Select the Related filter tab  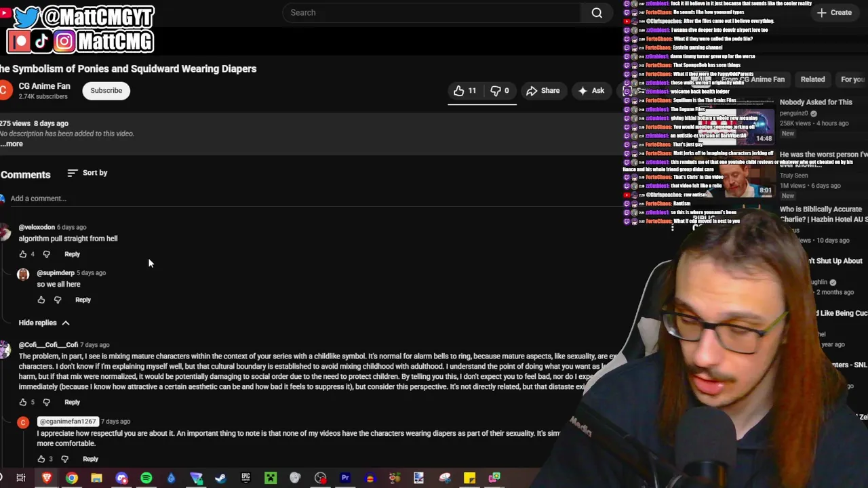click(x=812, y=79)
